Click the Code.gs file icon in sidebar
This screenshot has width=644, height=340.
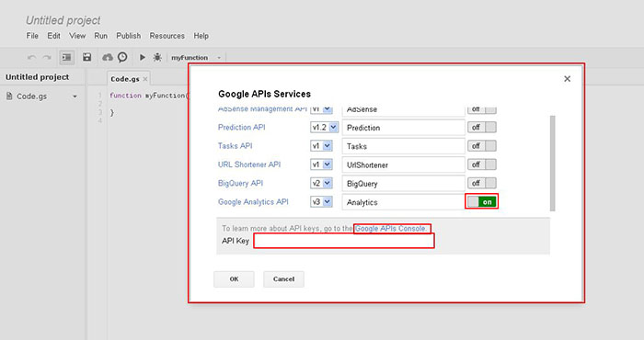9,96
